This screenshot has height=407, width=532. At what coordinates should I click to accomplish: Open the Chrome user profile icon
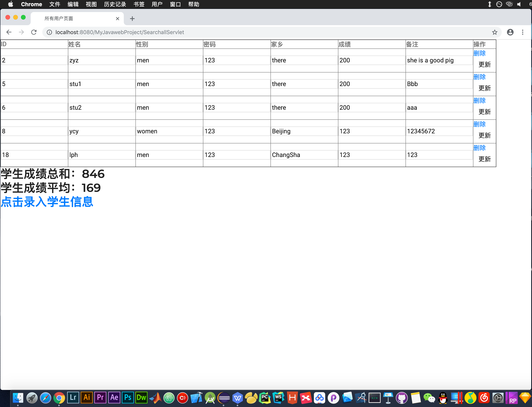pos(510,32)
